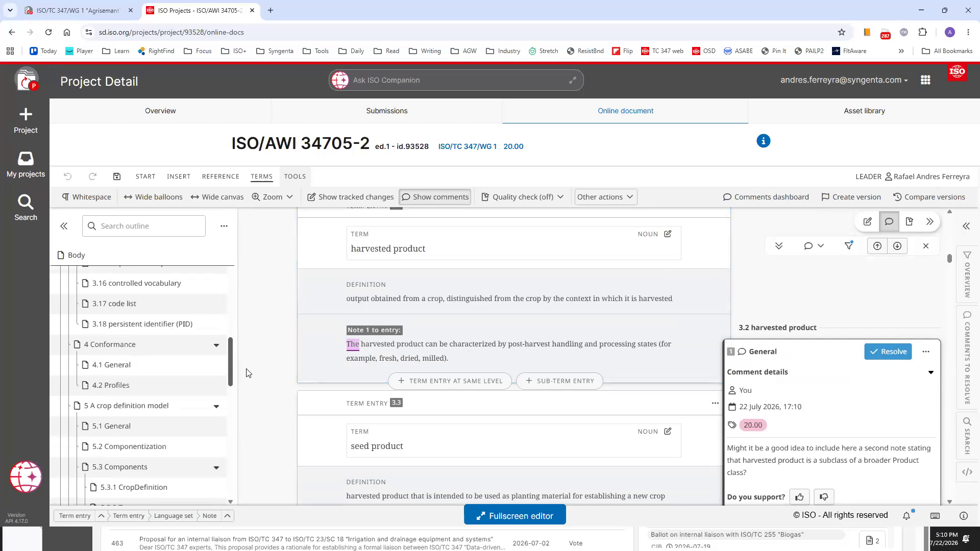Open edit mode pencil in side panel
This screenshot has height=551, width=980.
[867, 221]
